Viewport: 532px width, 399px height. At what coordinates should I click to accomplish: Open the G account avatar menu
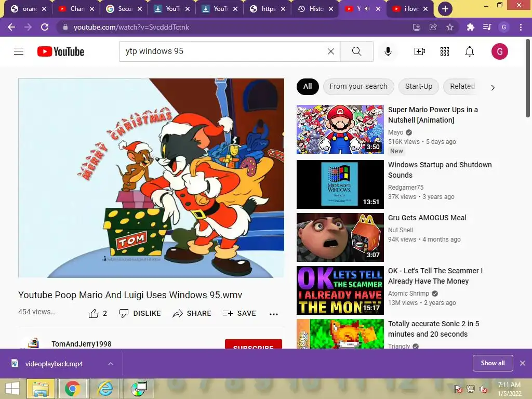[499, 51]
